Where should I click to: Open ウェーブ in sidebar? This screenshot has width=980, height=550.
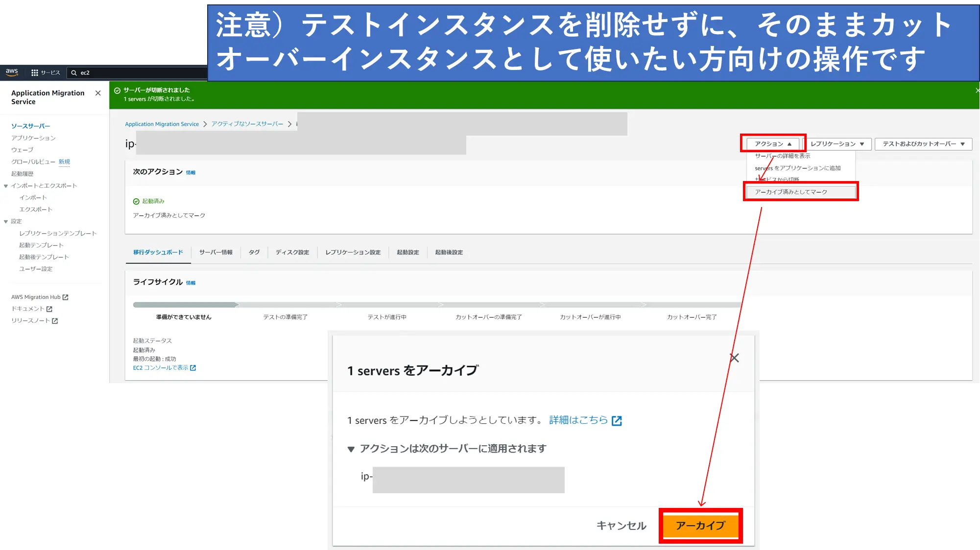pos(23,150)
